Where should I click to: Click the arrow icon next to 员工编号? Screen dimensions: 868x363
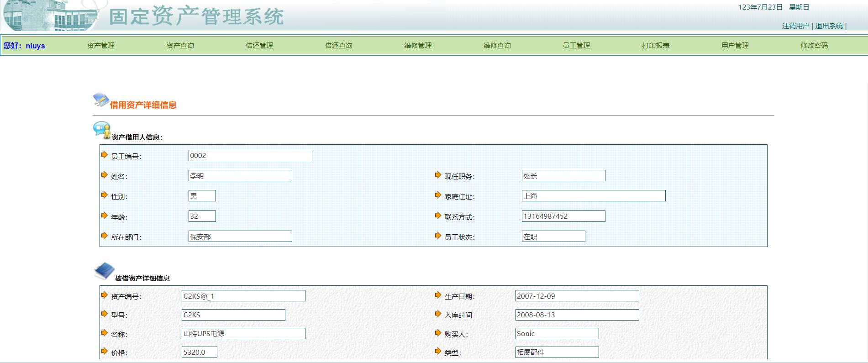coord(105,155)
